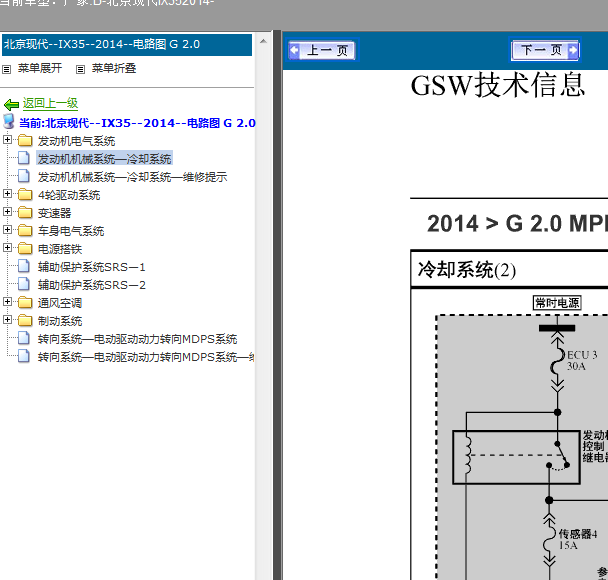Click the 变速器 folder icon
This screenshot has width=608, height=580.
pos(25,212)
